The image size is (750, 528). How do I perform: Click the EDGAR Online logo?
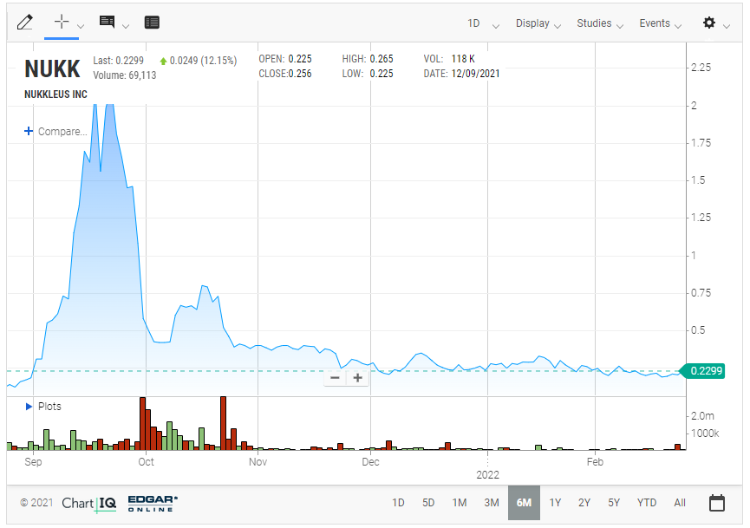click(x=153, y=503)
